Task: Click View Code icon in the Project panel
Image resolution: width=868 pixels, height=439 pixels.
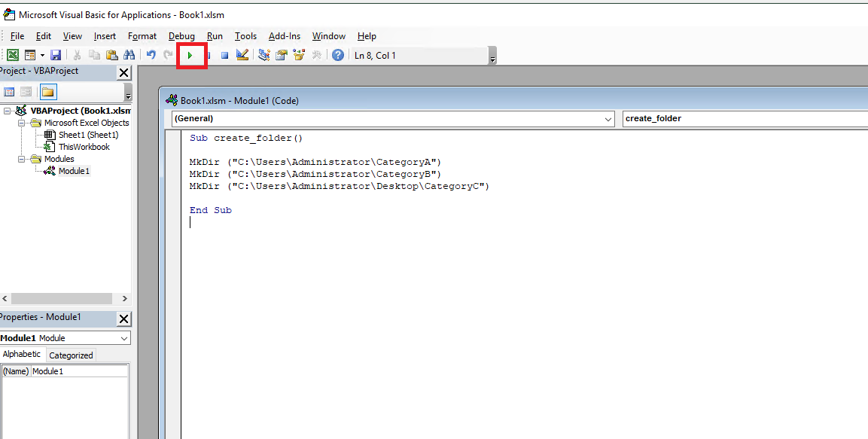Action: pyautogui.click(x=9, y=92)
